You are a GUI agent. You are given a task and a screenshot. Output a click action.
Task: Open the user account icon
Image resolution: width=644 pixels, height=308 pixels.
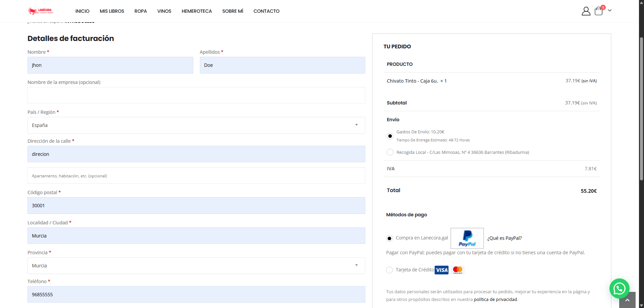[x=586, y=11]
